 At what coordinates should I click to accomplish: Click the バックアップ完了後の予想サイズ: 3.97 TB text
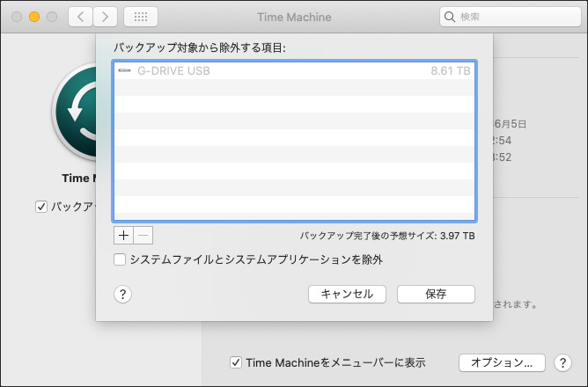tap(387, 236)
